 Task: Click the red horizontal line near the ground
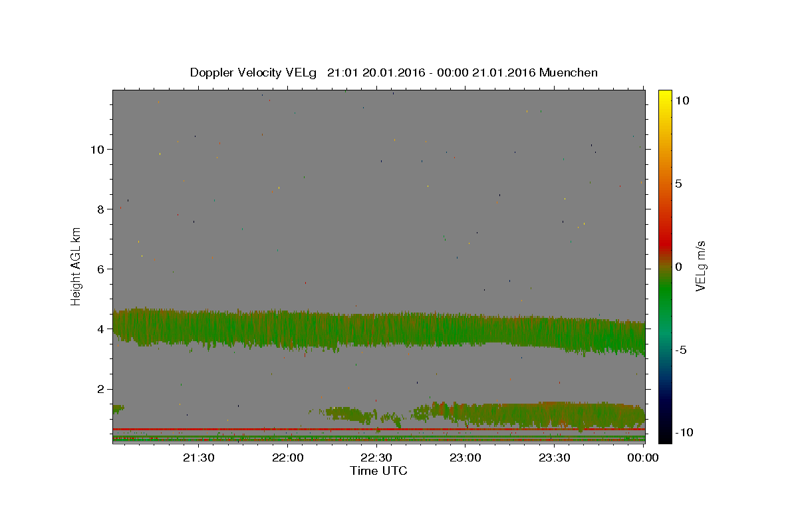(x=378, y=430)
